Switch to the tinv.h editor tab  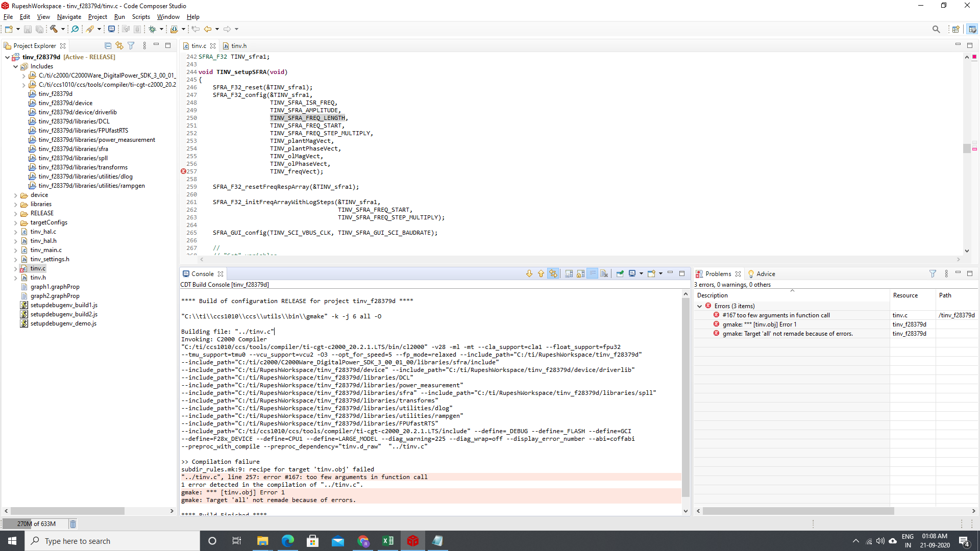tap(238, 46)
